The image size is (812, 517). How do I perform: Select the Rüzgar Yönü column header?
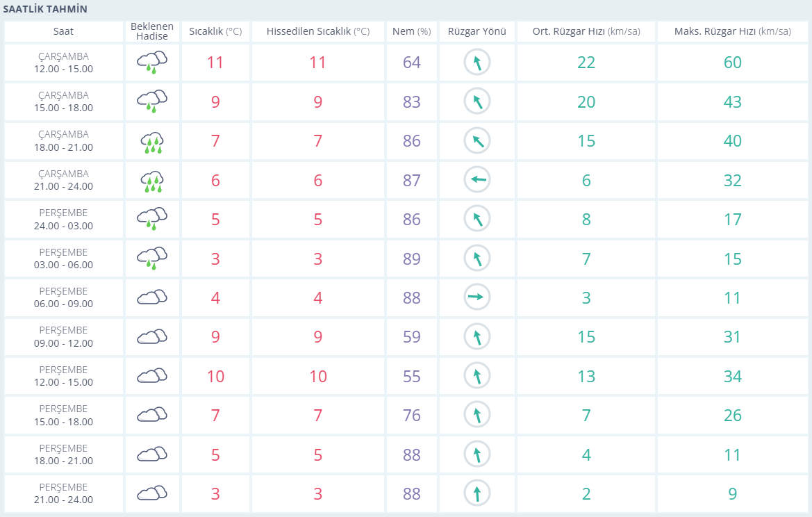[x=477, y=31]
